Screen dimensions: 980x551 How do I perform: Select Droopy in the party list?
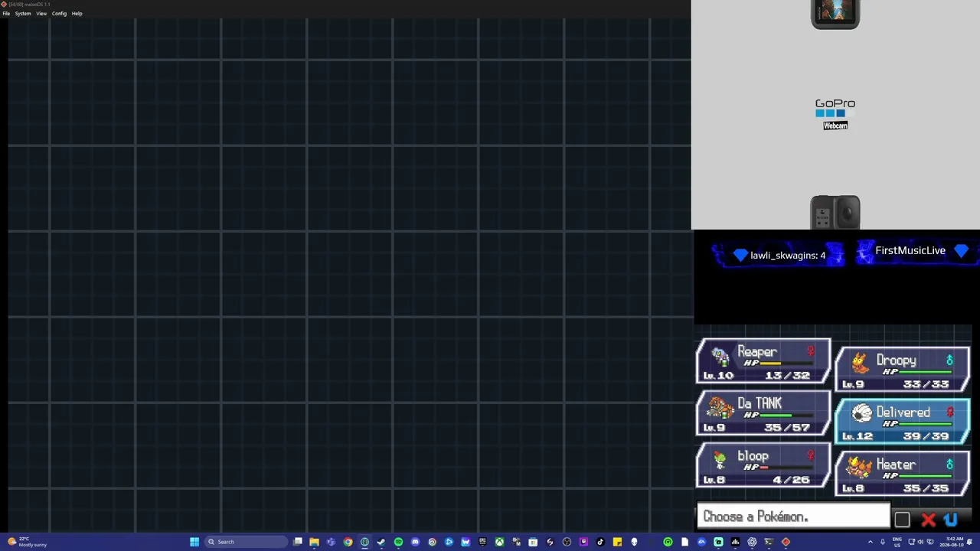903,369
